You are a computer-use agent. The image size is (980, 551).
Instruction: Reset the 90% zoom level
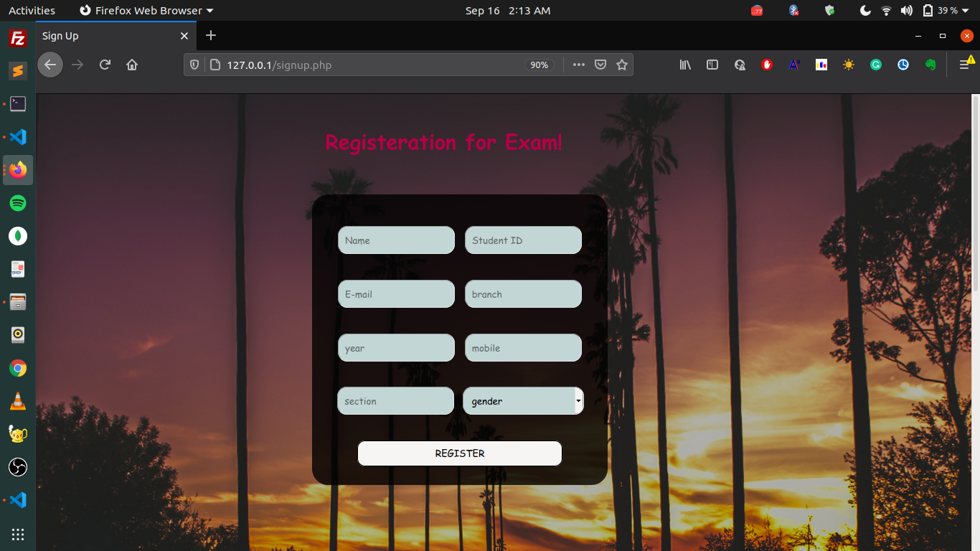(x=539, y=65)
